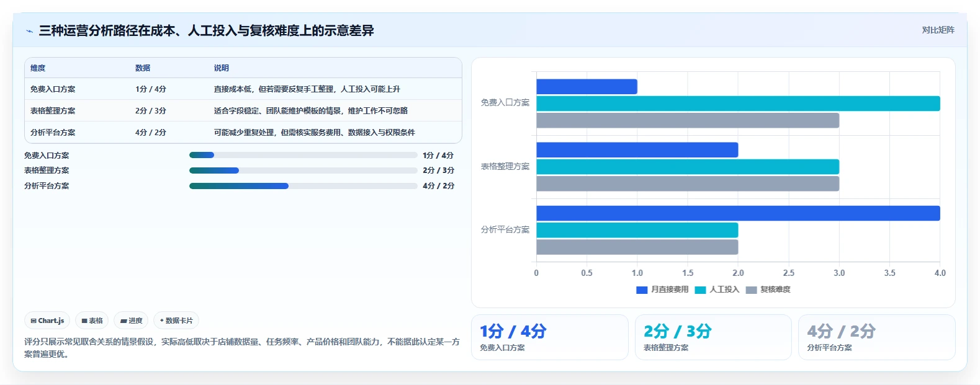This screenshot has height=385, width=980.
Task: Click the blue icon beside the header title
Action: pyautogui.click(x=29, y=31)
